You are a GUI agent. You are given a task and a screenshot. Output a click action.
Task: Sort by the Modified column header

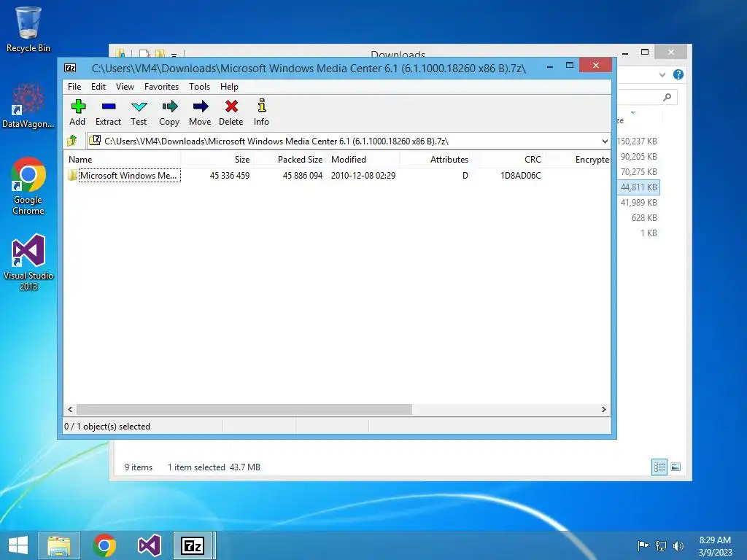pos(363,160)
